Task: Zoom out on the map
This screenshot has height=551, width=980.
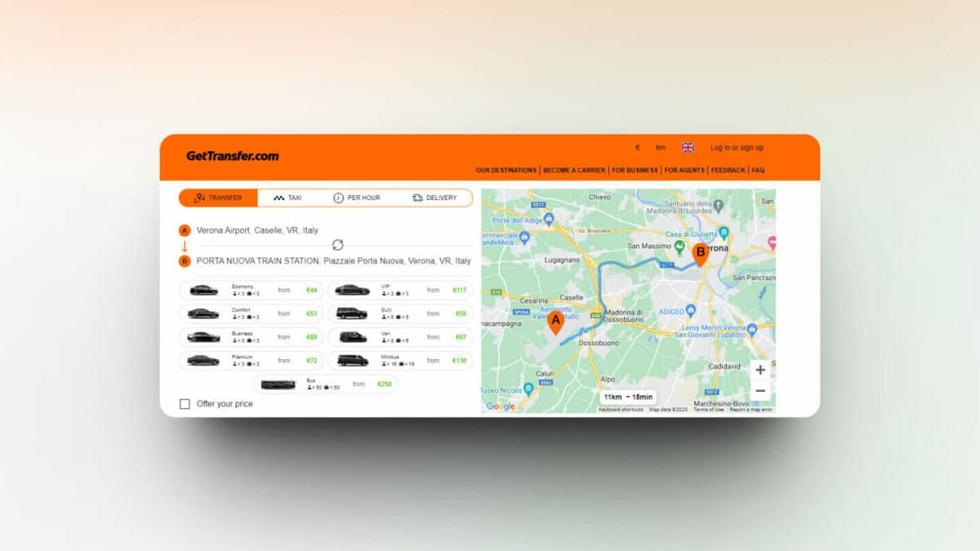Action: click(x=759, y=391)
